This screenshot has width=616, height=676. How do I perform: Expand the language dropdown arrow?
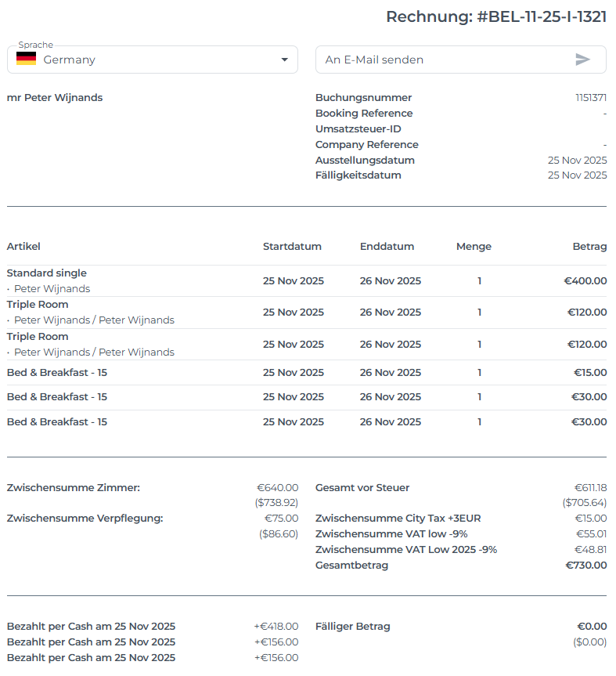click(x=284, y=60)
